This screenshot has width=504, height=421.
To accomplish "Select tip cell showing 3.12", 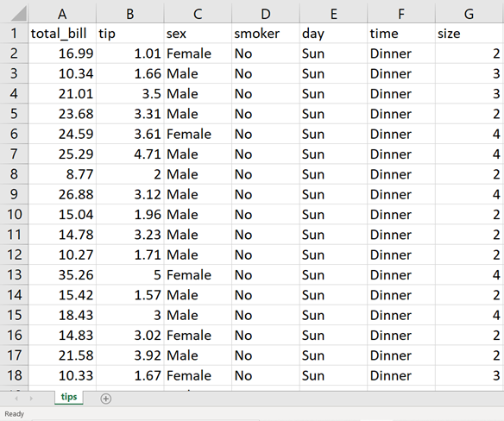I will (129, 194).
